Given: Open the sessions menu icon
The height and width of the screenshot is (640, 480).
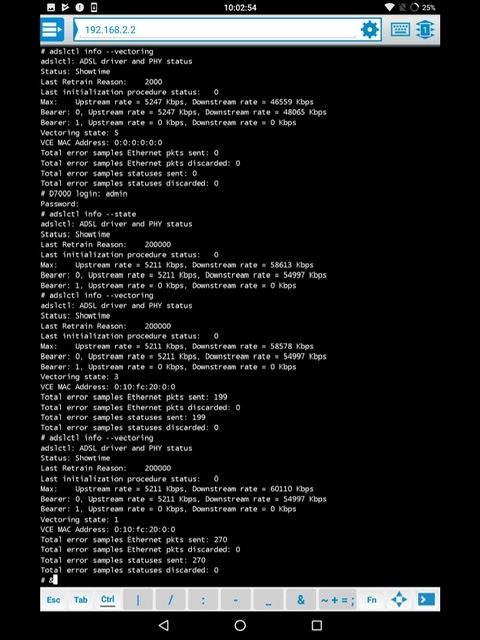Looking at the screenshot, I should [x=52, y=29].
